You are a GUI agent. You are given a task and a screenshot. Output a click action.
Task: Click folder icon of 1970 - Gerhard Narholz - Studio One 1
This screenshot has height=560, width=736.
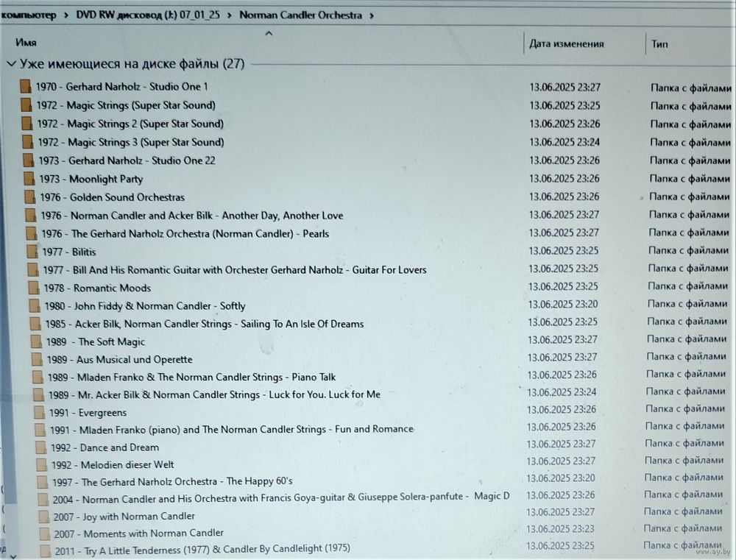click(x=25, y=86)
